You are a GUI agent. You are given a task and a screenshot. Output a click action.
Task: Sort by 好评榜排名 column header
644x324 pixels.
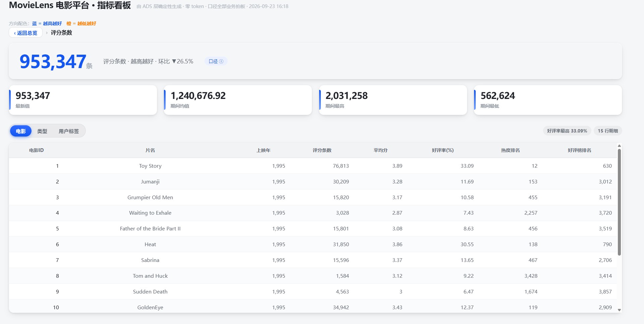point(580,150)
